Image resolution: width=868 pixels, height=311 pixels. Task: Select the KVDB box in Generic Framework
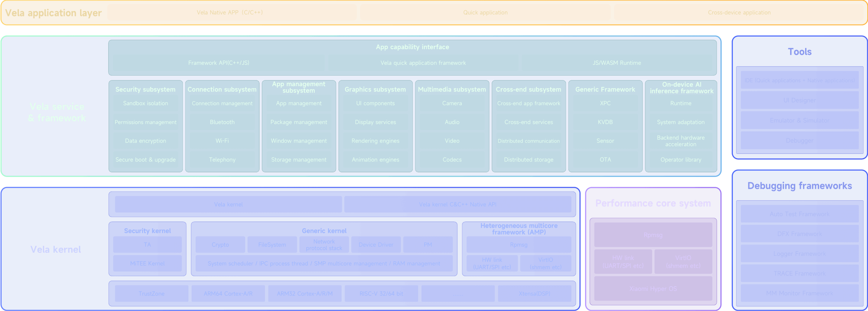click(605, 122)
